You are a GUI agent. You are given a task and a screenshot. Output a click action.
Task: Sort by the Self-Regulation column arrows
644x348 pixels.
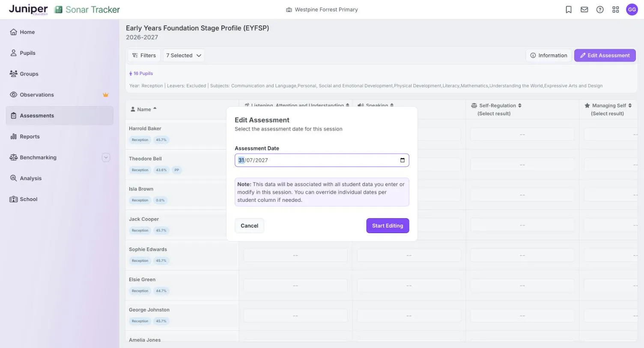tap(520, 105)
